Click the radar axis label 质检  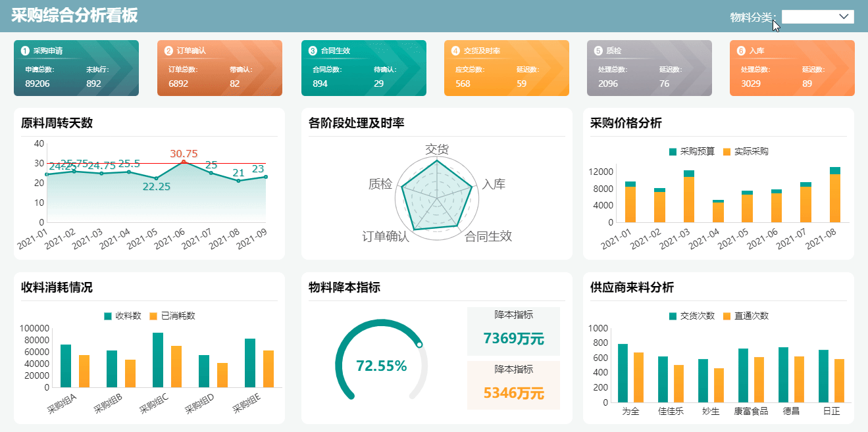[x=380, y=184]
